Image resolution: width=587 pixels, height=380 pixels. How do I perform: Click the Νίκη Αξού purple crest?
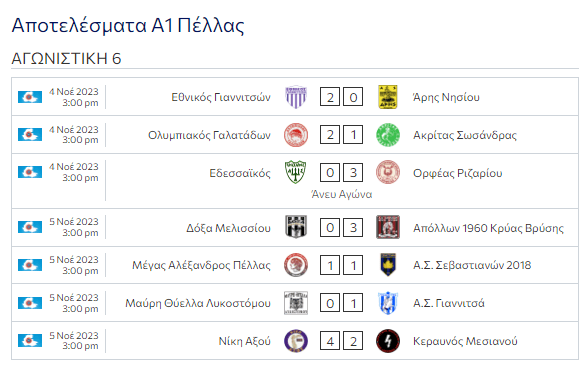pyautogui.click(x=296, y=341)
